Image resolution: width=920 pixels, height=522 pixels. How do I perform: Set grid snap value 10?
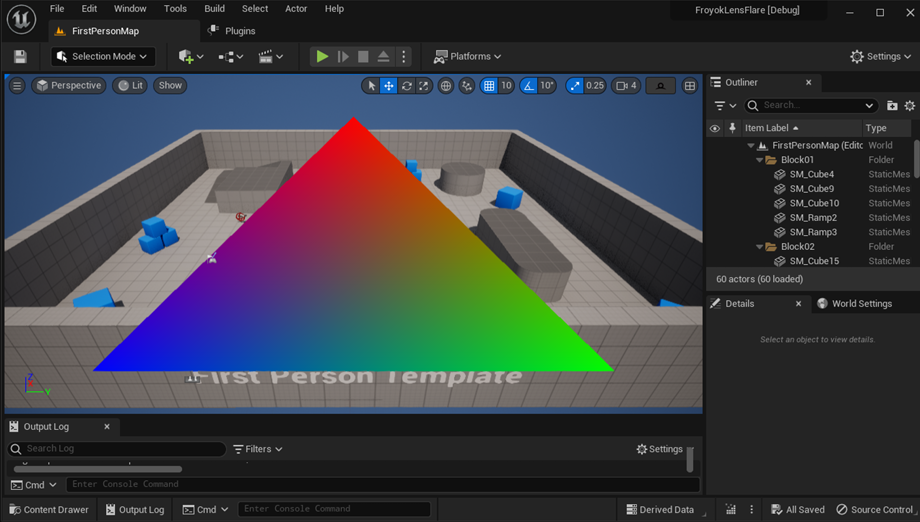tap(506, 86)
